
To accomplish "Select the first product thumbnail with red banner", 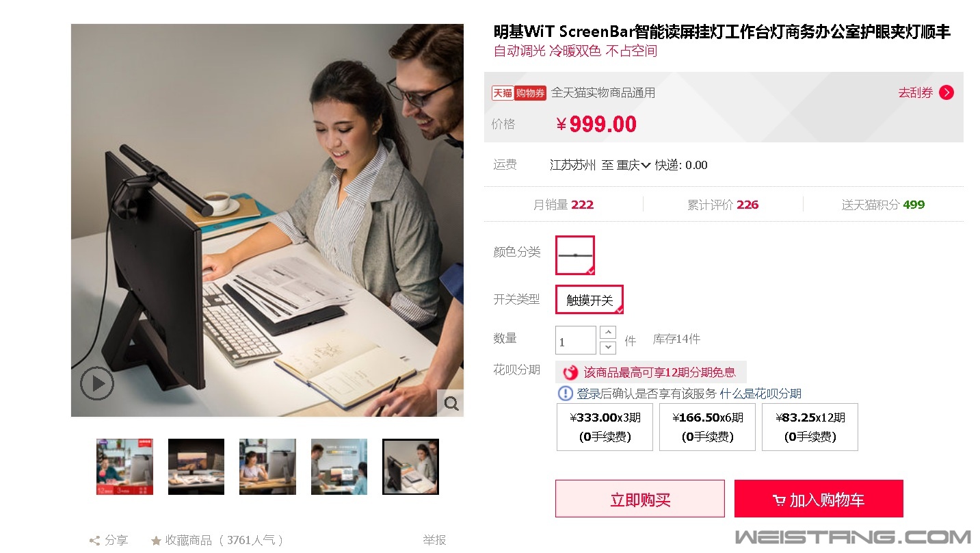I will click(x=124, y=467).
